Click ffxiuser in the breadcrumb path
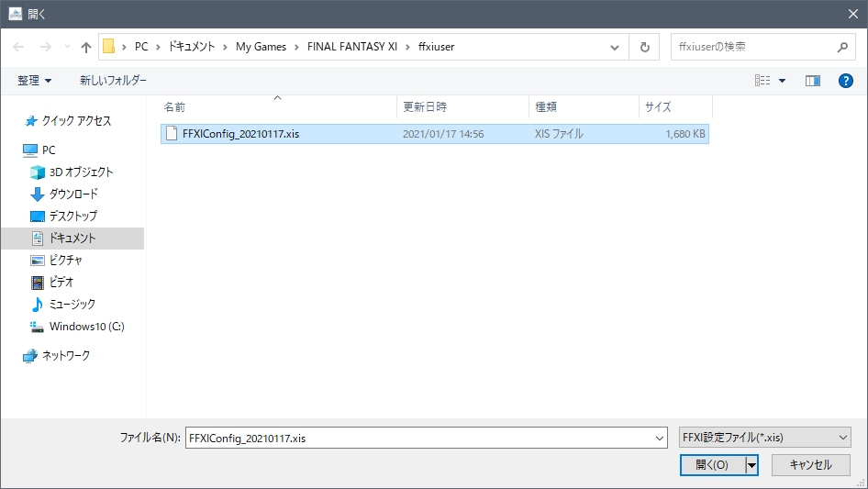The image size is (868, 489). tap(436, 47)
